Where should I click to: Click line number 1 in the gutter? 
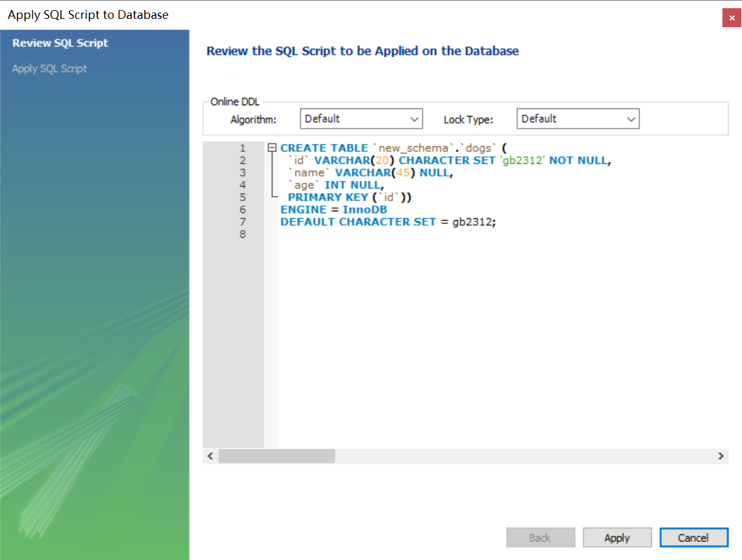243,148
